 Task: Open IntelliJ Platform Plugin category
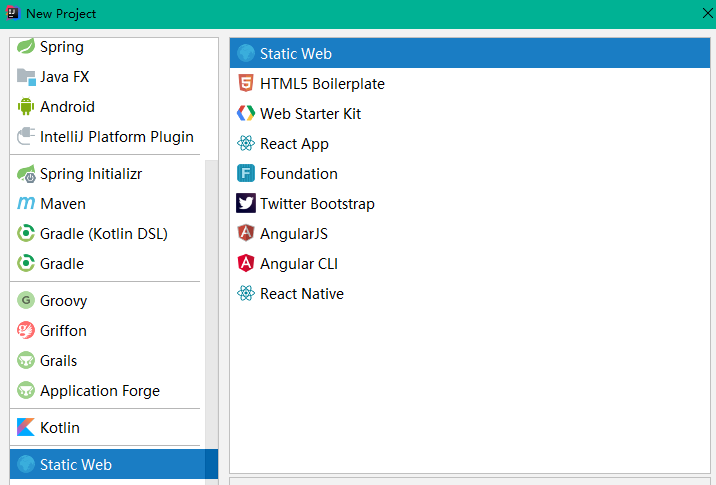click(x=116, y=137)
